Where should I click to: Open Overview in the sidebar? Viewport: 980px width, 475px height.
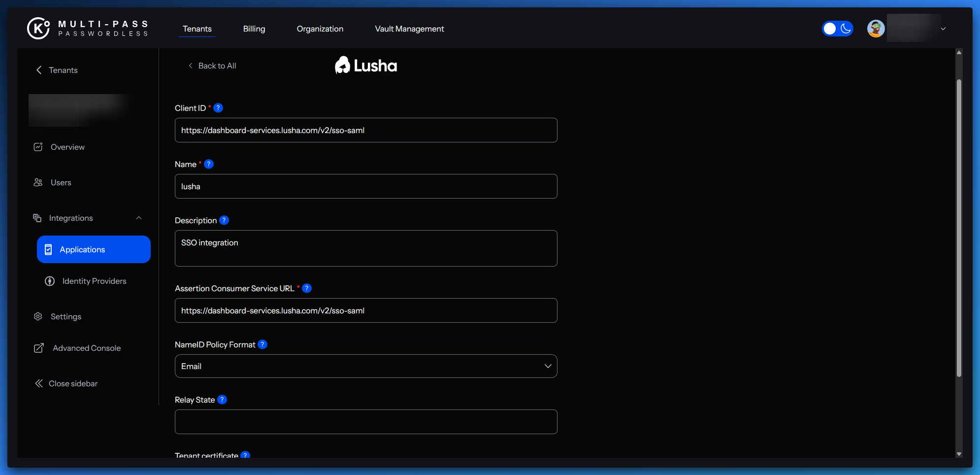[67, 147]
